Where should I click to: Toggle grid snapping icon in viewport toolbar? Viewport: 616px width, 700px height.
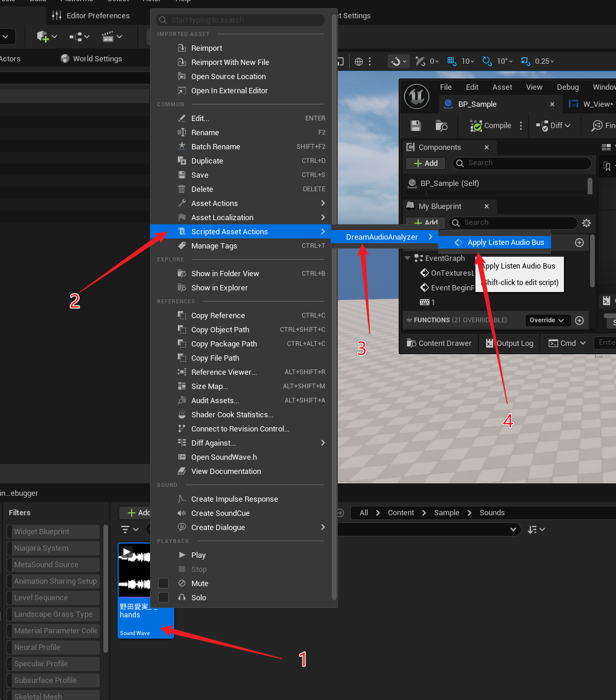pyautogui.click(x=452, y=61)
